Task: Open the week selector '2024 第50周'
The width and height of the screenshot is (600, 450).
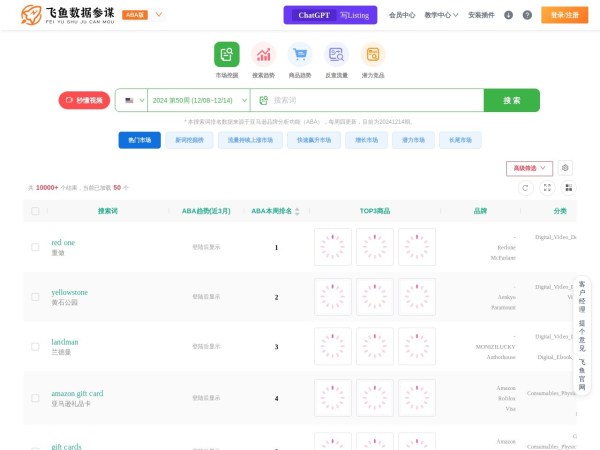Action: [196, 100]
